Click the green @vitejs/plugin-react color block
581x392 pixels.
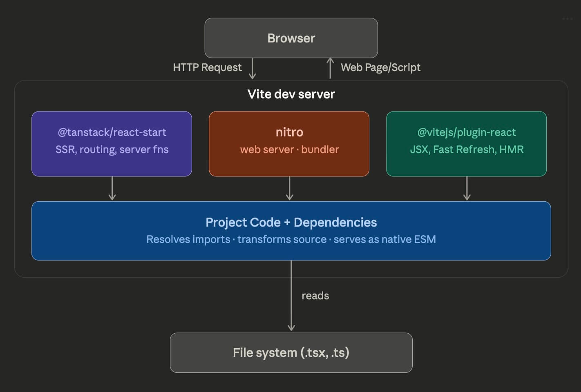coord(466,143)
